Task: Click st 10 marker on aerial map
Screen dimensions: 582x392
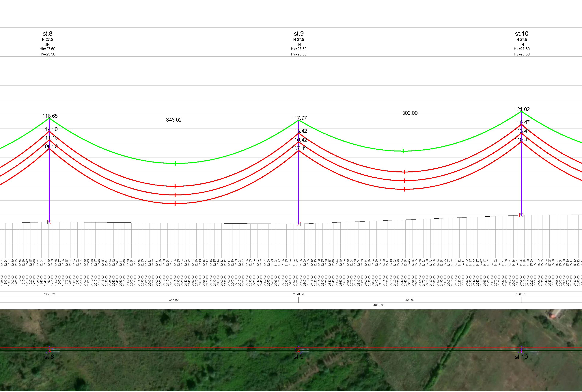Action: pyautogui.click(x=521, y=350)
